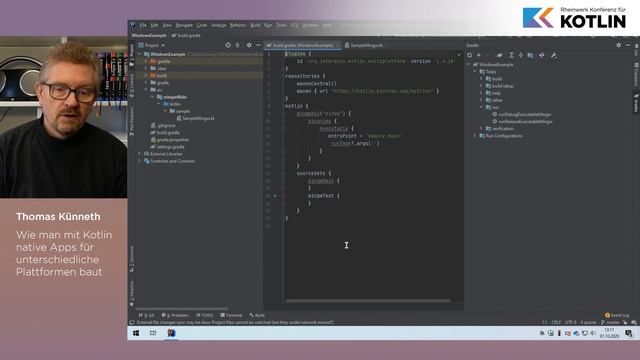
Task: Select .gitignore file in Project tree
Action: pos(163,125)
